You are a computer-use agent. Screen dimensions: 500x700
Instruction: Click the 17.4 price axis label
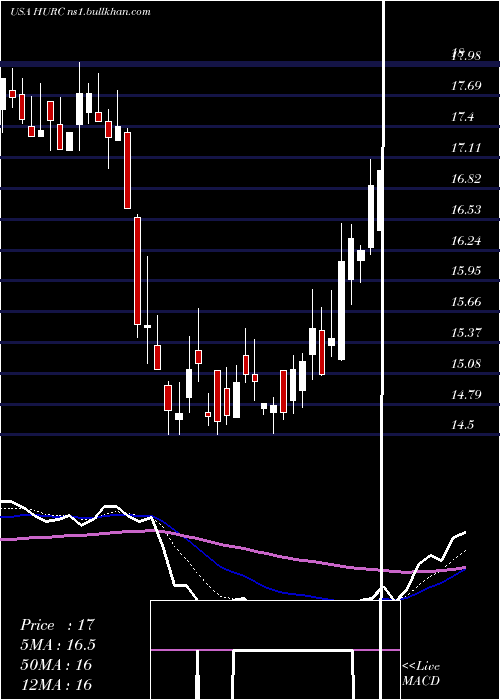pos(462,117)
